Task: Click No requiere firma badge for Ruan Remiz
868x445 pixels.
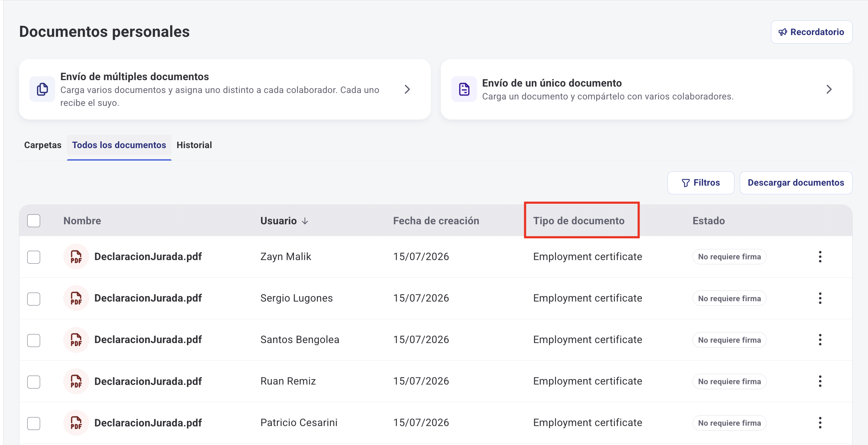Action: point(729,381)
